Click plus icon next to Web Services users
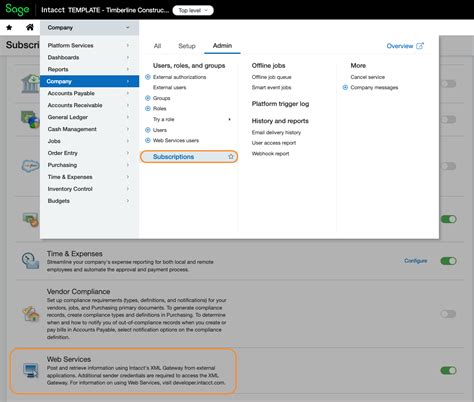Image resolution: width=474 pixels, height=402 pixels. click(148, 140)
